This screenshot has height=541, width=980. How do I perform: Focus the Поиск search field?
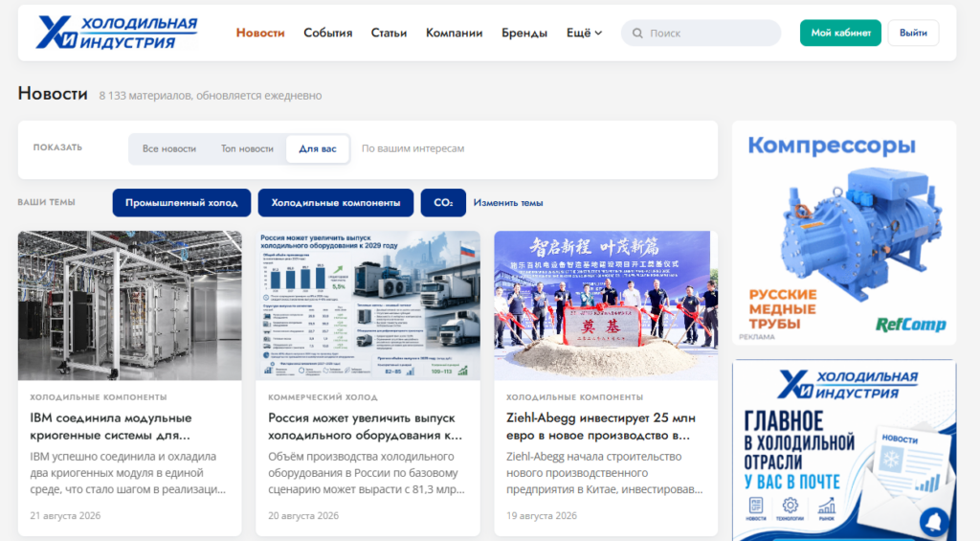click(x=701, y=33)
